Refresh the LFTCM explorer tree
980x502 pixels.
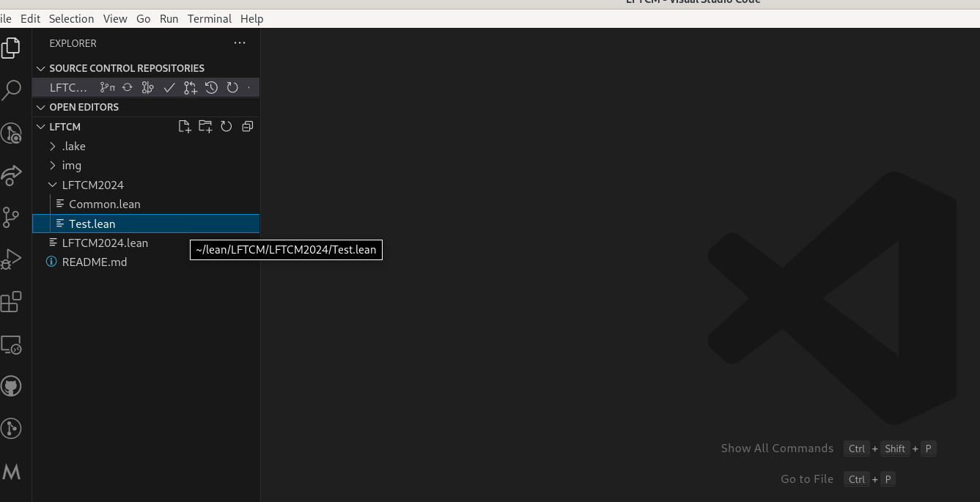click(226, 126)
